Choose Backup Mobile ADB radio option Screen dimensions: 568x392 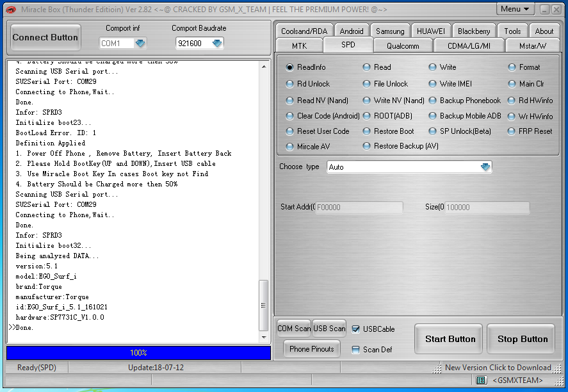pos(432,116)
